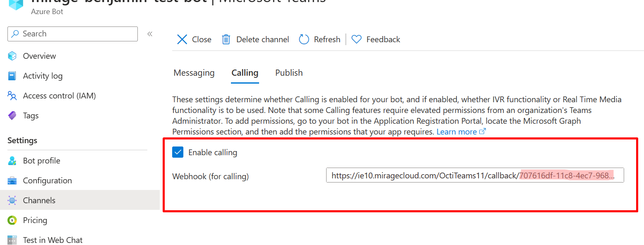644x245 pixels.
Task: Select the Calling tab
Action: point(245,73)
